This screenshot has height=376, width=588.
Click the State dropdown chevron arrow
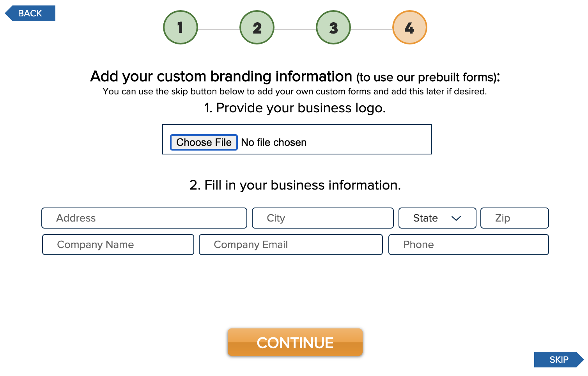[x=456, y=218]
